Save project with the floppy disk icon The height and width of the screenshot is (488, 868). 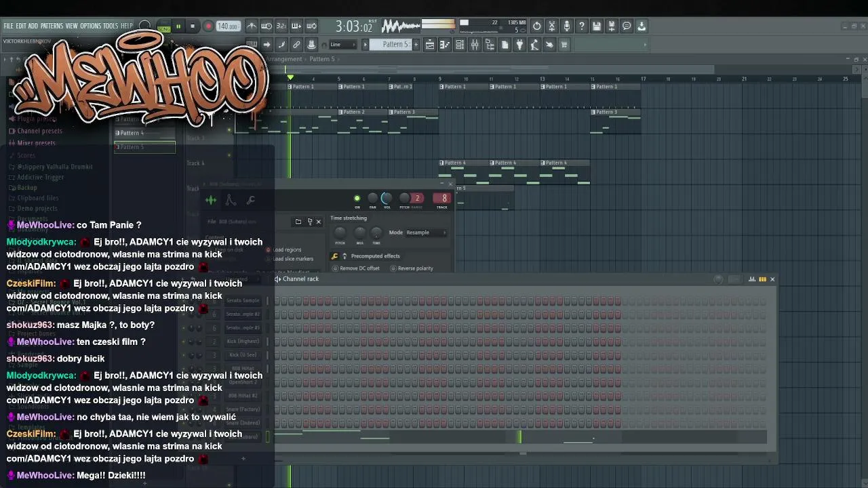[x=597, y=26]
